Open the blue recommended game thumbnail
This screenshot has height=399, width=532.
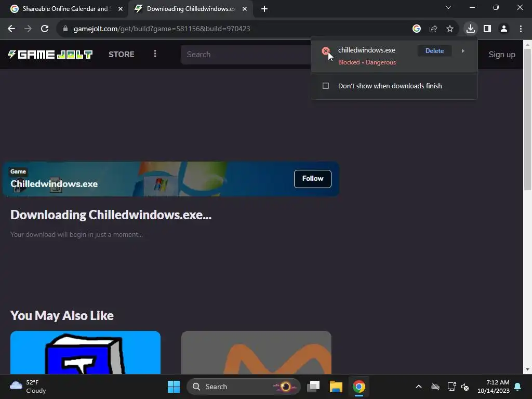coord(86,353)
